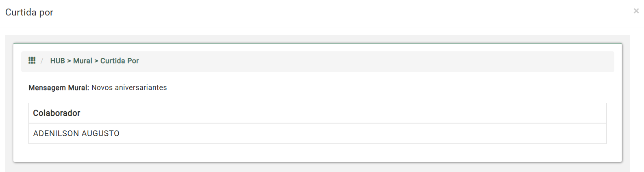Close the Curtida por dialog
The width and height of the screenshot is (644, 172).
tap(636, 11)
